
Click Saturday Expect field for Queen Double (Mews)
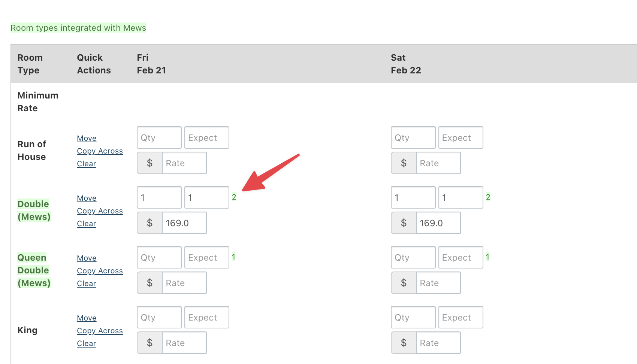(x=461, y=257)
